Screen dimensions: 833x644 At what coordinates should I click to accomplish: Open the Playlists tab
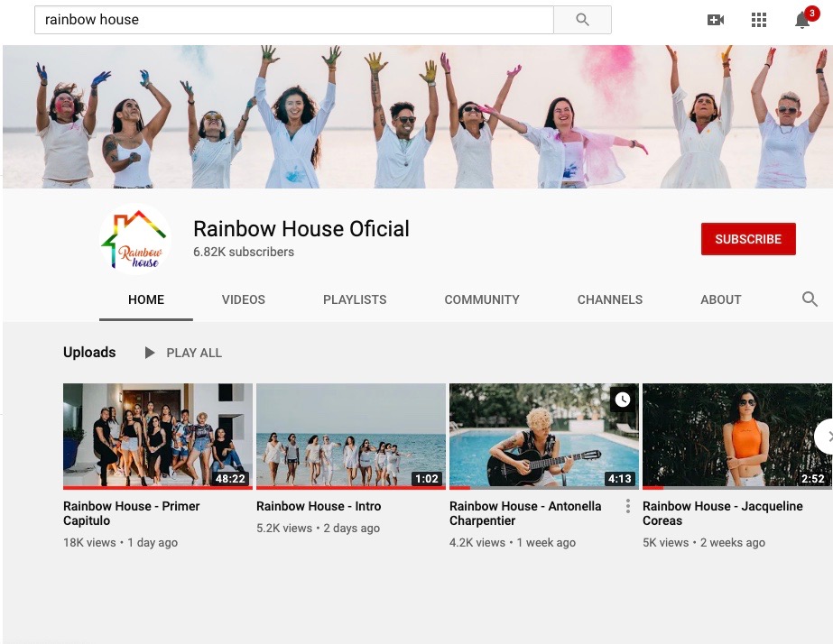355,299
